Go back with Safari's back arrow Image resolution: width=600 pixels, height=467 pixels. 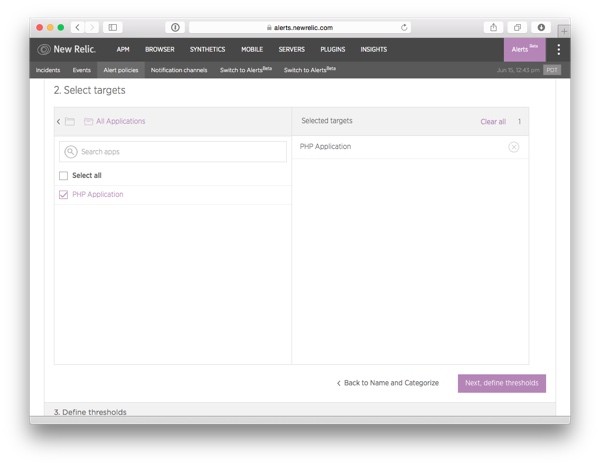[x=77, y=27]
